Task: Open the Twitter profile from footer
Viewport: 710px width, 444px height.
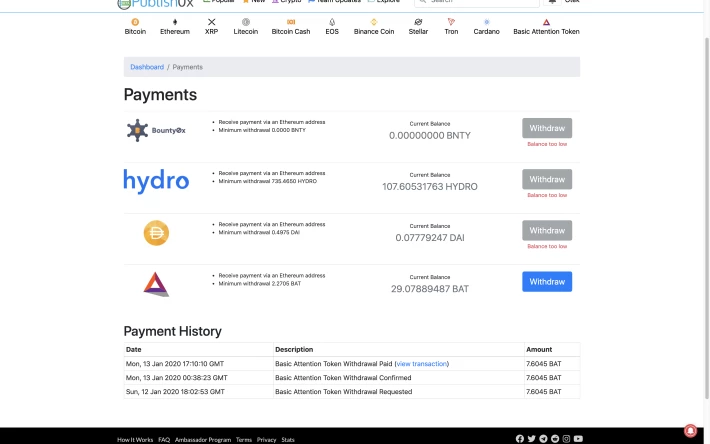Action: pyautogui.click(x=532, y=439)
